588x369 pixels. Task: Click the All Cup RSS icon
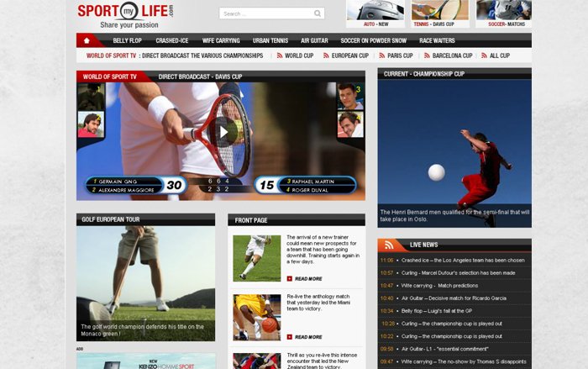(x=484, y=56)
